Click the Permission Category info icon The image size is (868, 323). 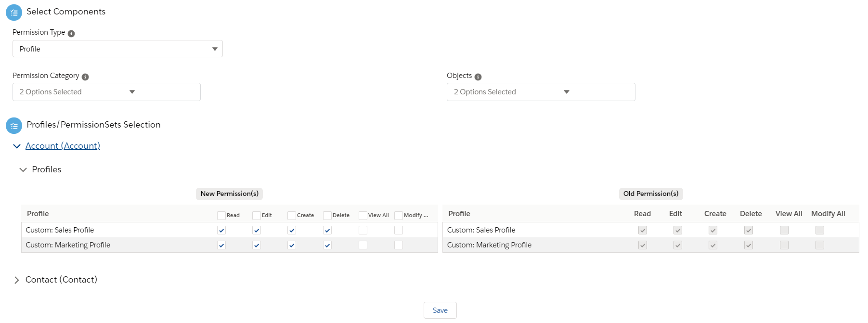pyautogui.click(x=85, y=77)
